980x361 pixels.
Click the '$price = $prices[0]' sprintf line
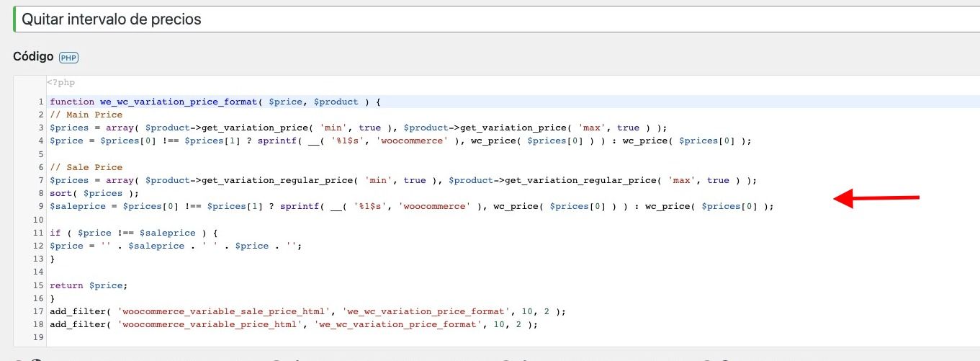400,141
